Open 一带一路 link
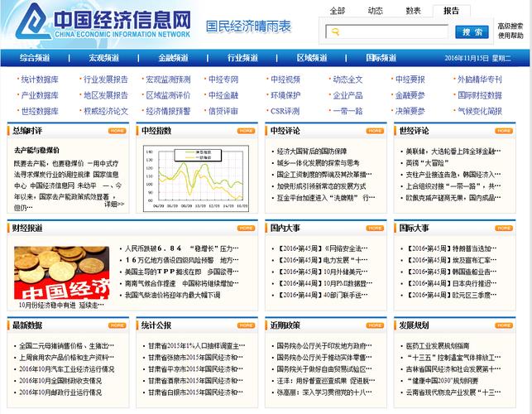Screen dimensions: 532x414 (347, 111)
